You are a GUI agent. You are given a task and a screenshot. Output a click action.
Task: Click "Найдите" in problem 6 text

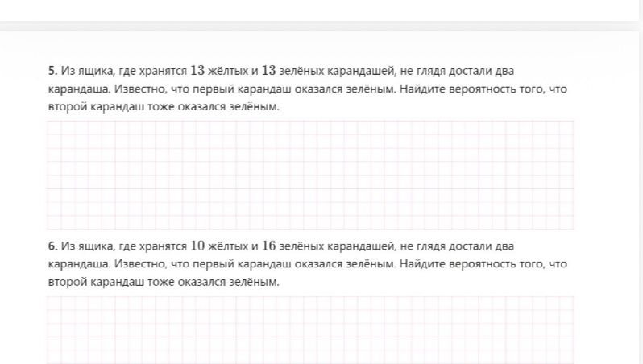423,264
